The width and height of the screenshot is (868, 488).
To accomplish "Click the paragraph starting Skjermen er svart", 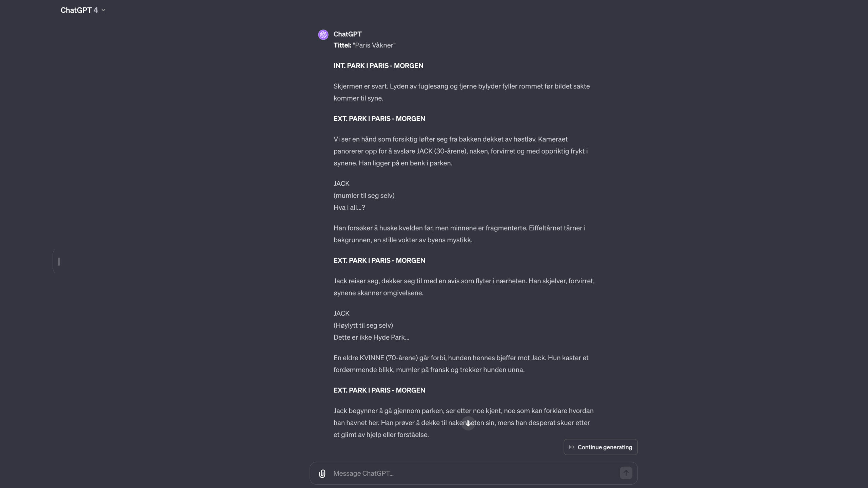I will pos(461,92).
